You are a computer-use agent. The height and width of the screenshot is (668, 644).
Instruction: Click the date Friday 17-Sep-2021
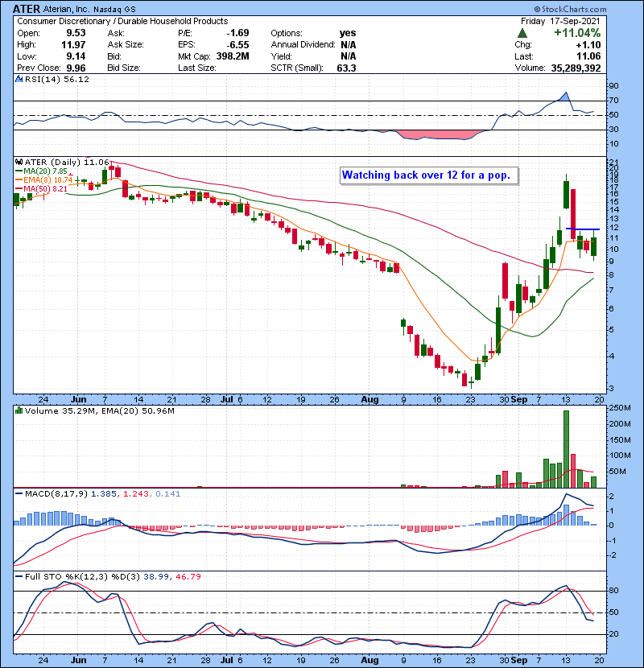[x=560, y=21]
